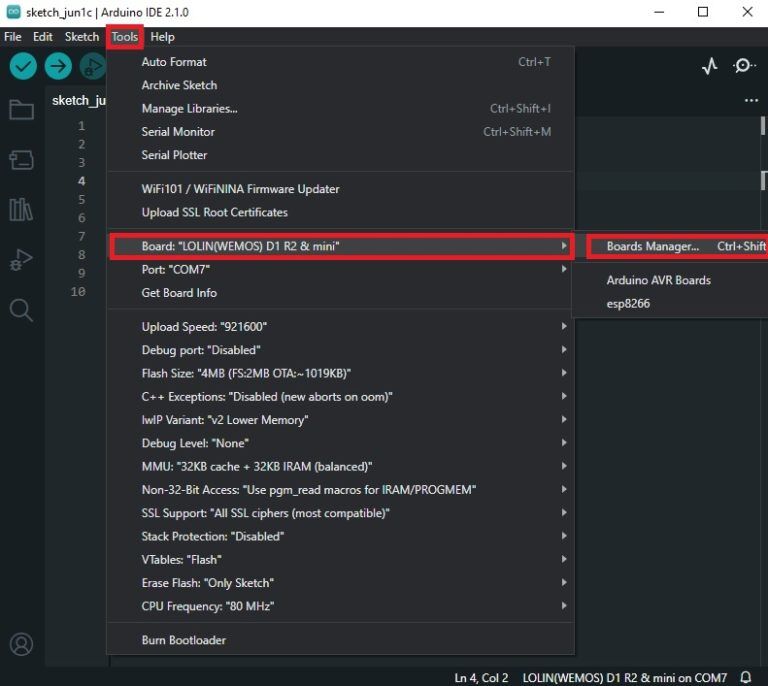Open the Sketch menu in menu bar
768x686 pixels.
[x=82, y=37]
